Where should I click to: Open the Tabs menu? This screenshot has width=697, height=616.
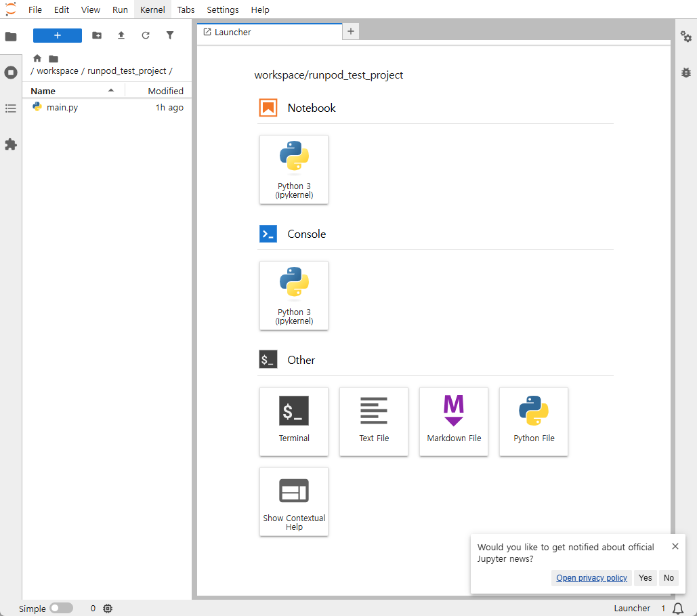coord(186,9)
